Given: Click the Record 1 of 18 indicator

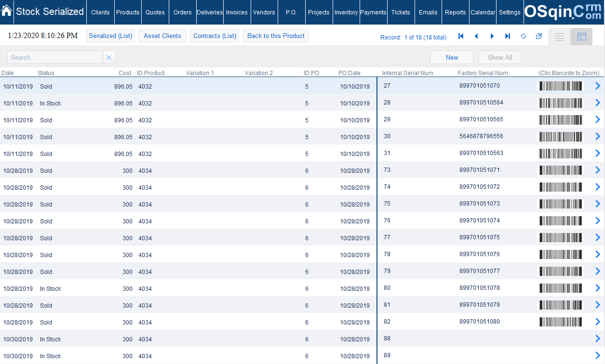Looking at the screenshot, I should (413, 37).
